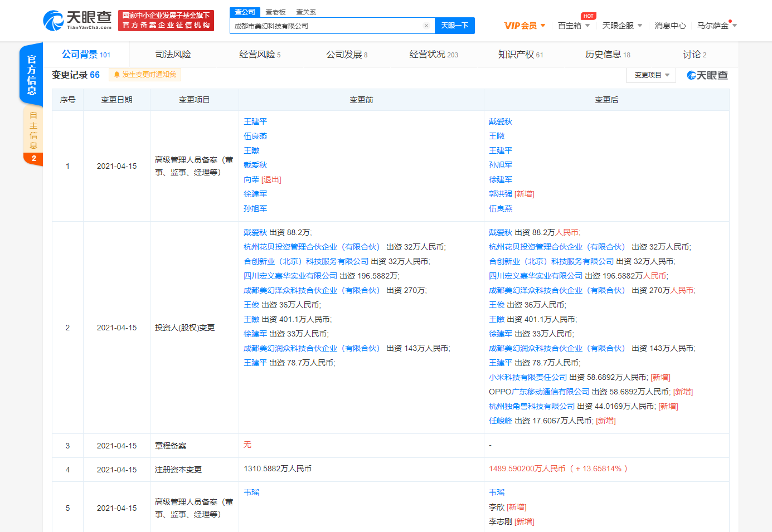Viewport: 772px width, 532px height.
Task: Open 王俊 in the after column
Action: tap(497, 305)
